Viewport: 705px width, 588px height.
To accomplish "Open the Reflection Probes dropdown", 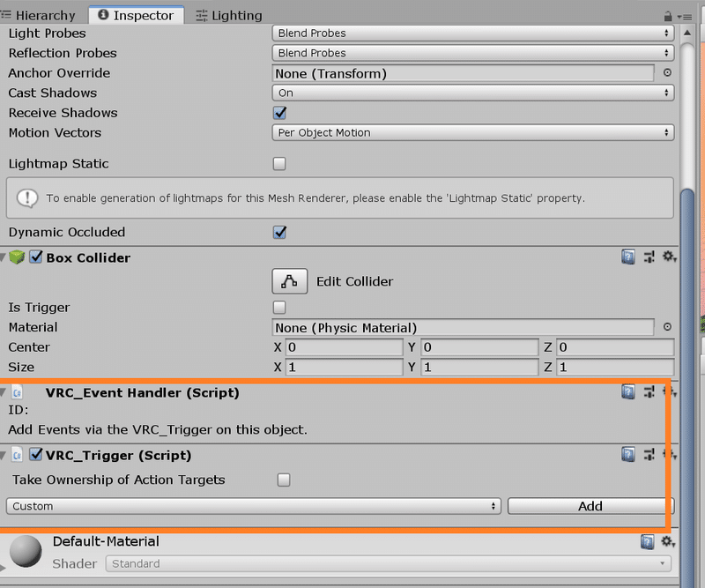I will (472, 53).
